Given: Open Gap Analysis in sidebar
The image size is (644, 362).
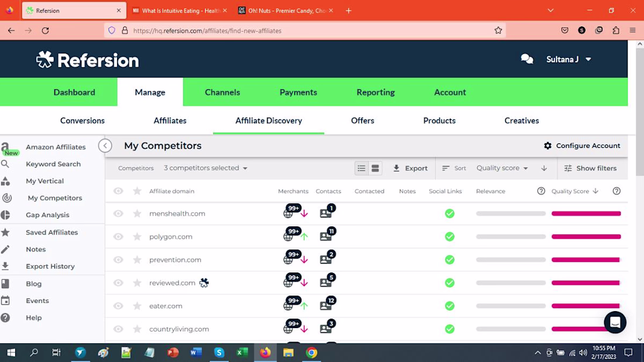Looking at the screenshot, I should coord(47,215).
